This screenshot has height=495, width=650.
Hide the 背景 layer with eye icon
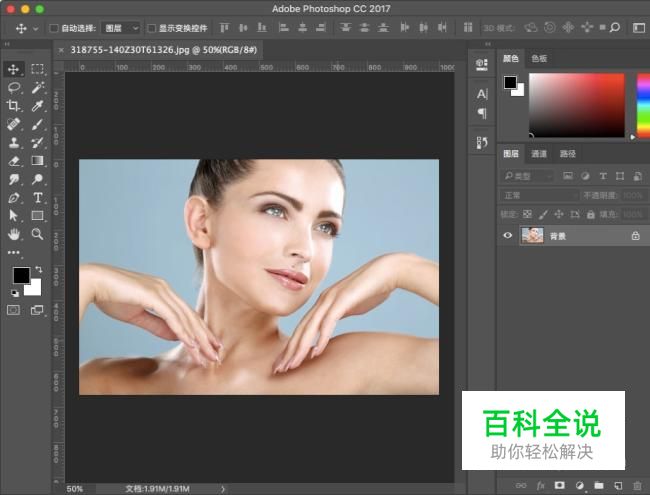pos(508,236)
